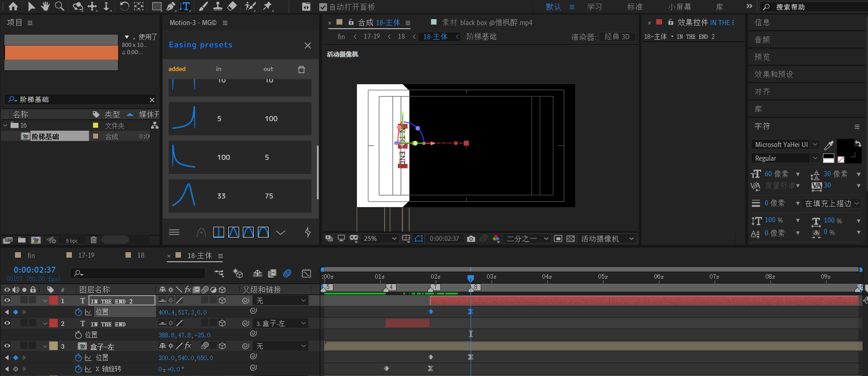Image resolution: width=868 pixels, height=376 pixels.
Task: Click the black fill color swatch in Character panel
Action: pos(846,147)
